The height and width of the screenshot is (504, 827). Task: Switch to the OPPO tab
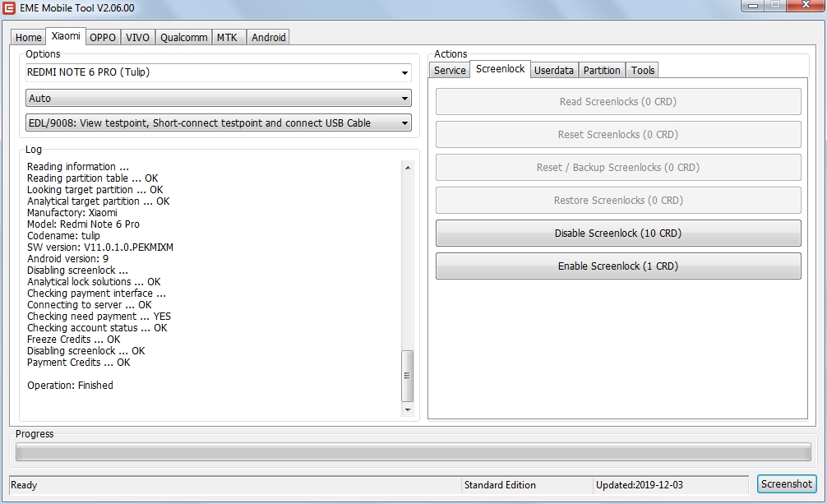point(102,38)
